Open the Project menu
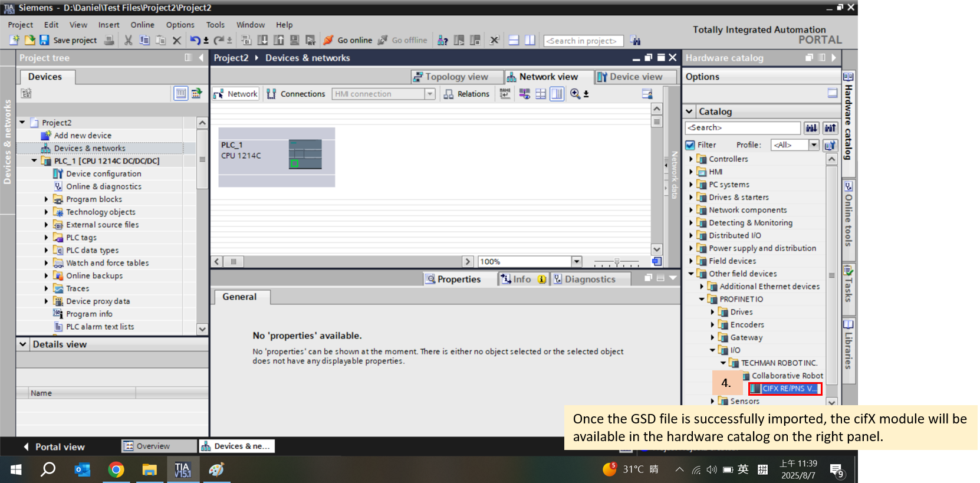980x483 pixels. tap(21, 25)
